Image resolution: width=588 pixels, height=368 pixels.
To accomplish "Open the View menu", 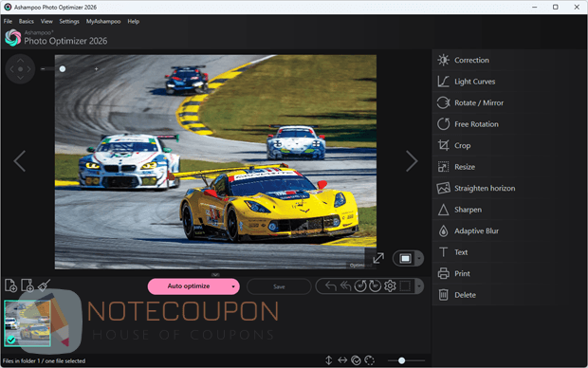I will point(46,22).
